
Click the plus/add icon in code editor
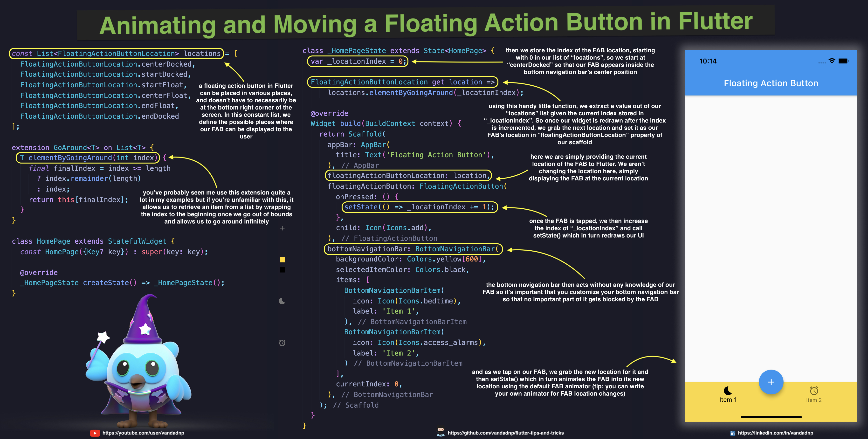[282, 228]
